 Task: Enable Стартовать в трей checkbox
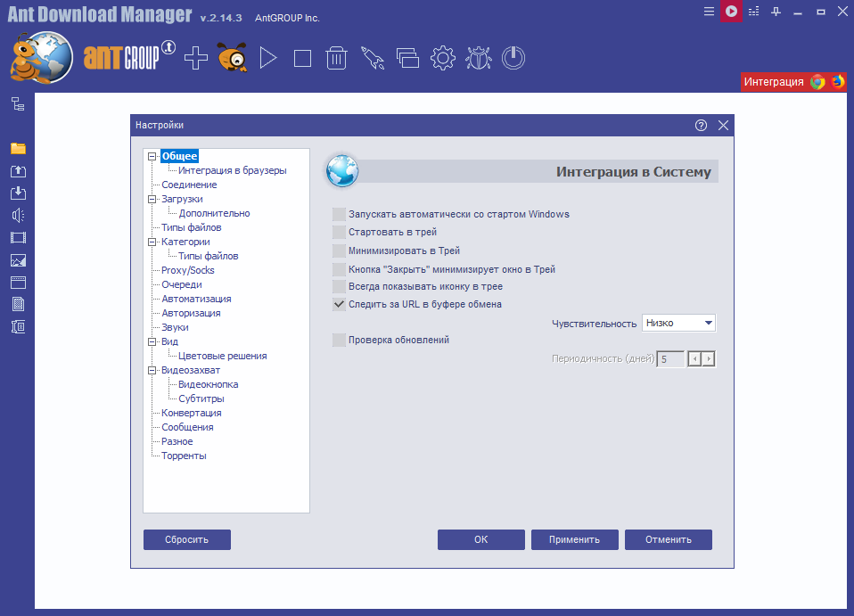(x=339, y=233)
